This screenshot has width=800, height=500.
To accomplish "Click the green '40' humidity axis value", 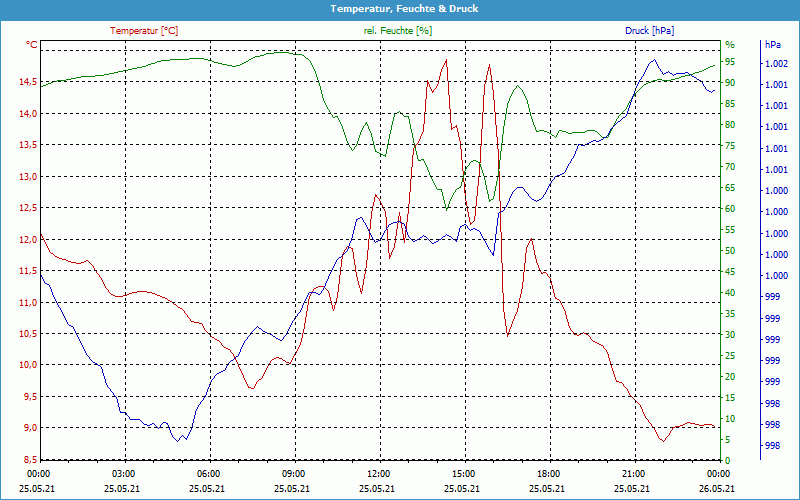I will pos(730,293).
